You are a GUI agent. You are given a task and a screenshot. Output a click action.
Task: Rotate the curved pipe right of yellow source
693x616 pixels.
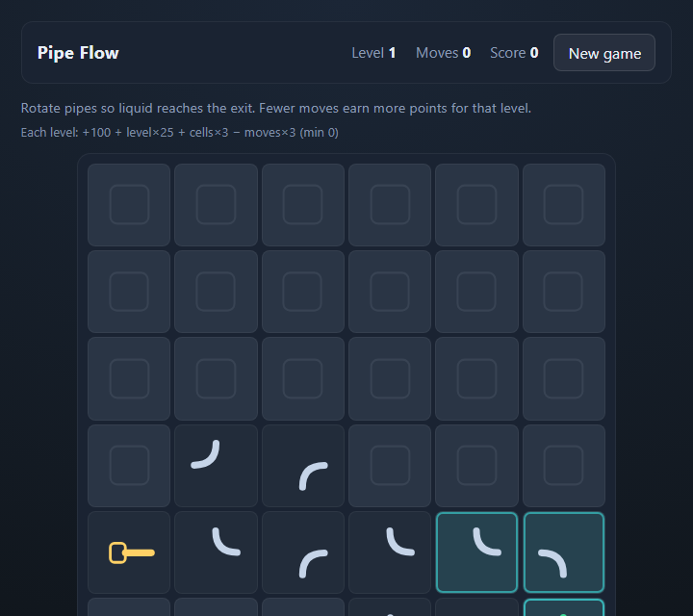point(216,552)
